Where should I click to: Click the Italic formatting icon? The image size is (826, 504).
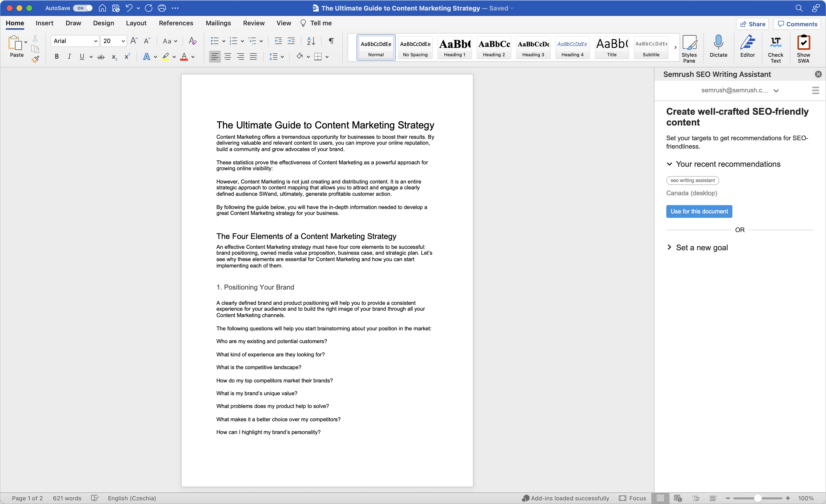[x=69, y=56]
